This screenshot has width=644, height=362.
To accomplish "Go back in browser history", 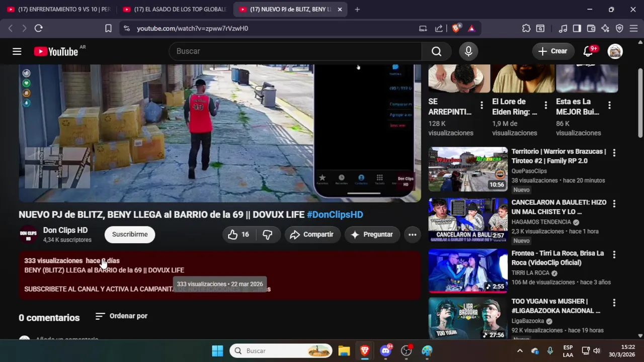I will [x=11, y=29].
